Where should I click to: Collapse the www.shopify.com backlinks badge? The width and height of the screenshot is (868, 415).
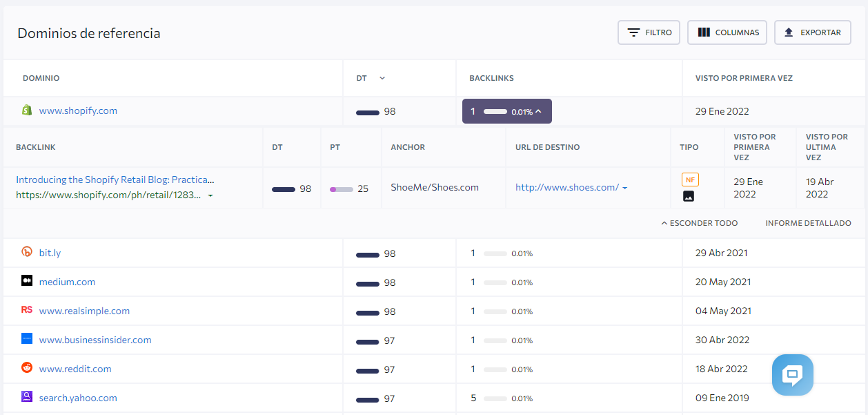pyautogui.click(x=507, y=112)
